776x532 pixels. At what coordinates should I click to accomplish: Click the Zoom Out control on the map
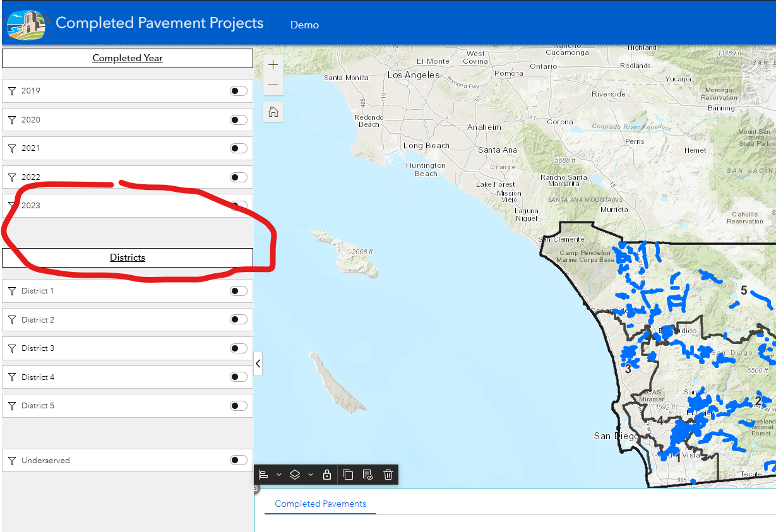pyautogui.click(x=273, y=85)
